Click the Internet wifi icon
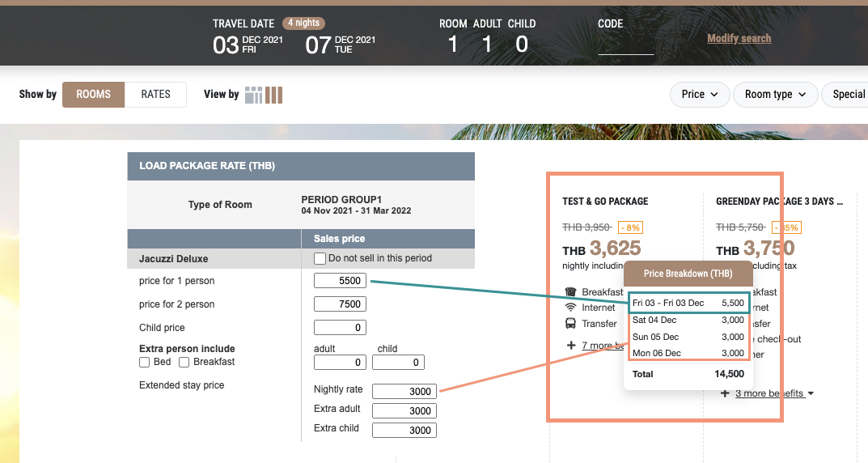 [569, 308]
